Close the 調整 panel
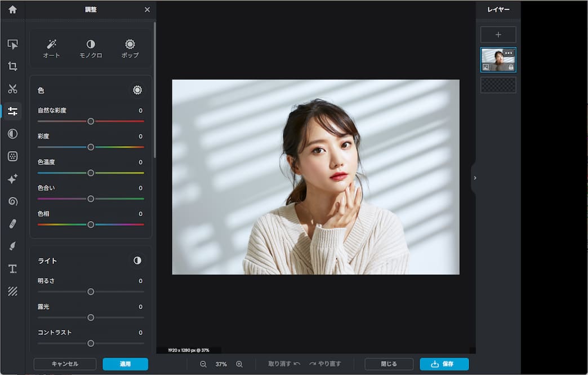588x375 pixels. (148, 10)
